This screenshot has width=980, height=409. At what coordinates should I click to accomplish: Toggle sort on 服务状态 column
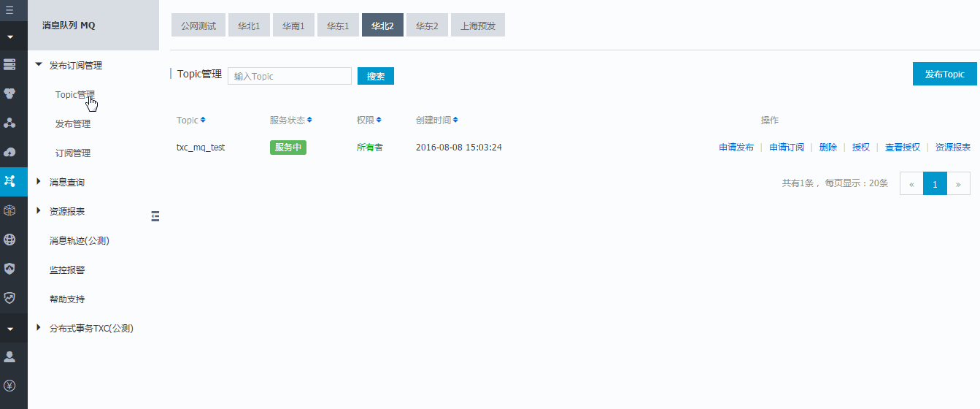click(x=309, y=120)
